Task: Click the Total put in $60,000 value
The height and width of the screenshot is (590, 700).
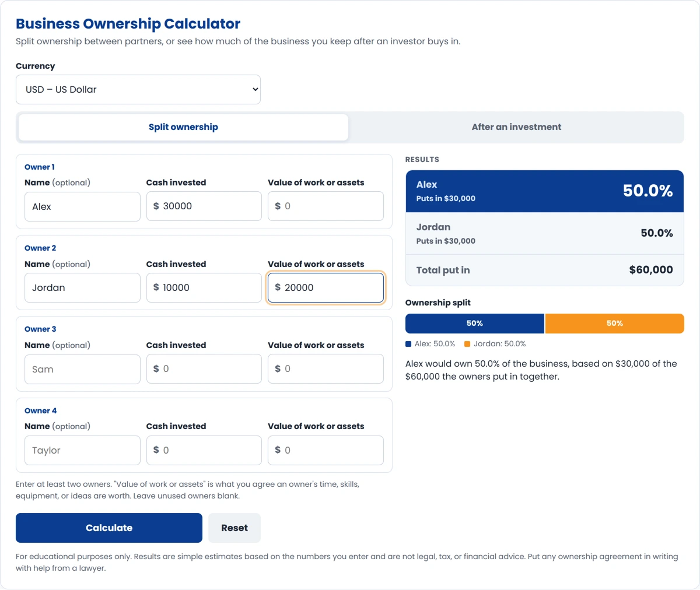Action: pyautogui.click(x=651, y=270)
